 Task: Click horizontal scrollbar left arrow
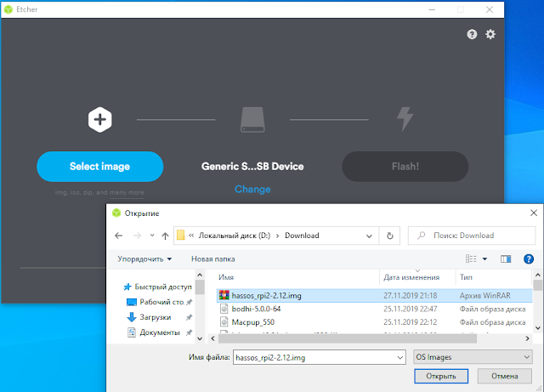(212, 338)
